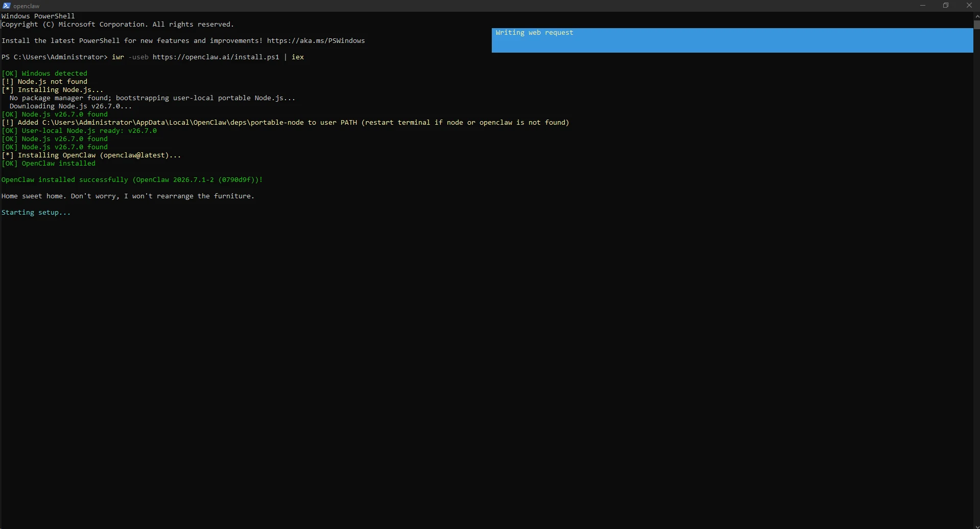This screenshot has height=529, width=980.
Task: Click the 'No package manager found' line
Action: point(152,98)
